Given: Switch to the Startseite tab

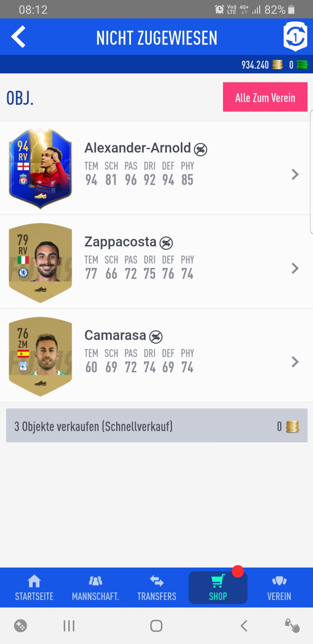Looking at the screenshot, I should tap(34, 588).
